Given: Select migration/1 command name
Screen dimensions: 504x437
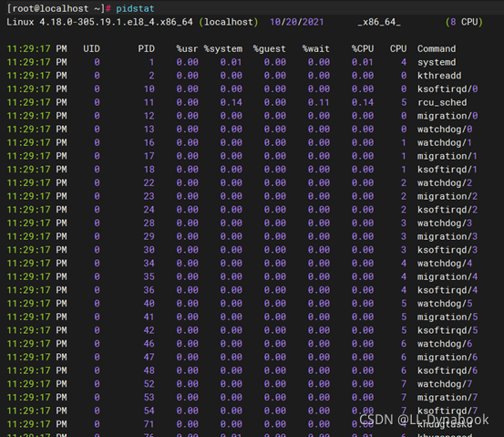Looking at the screenshot, I should 447,156.
